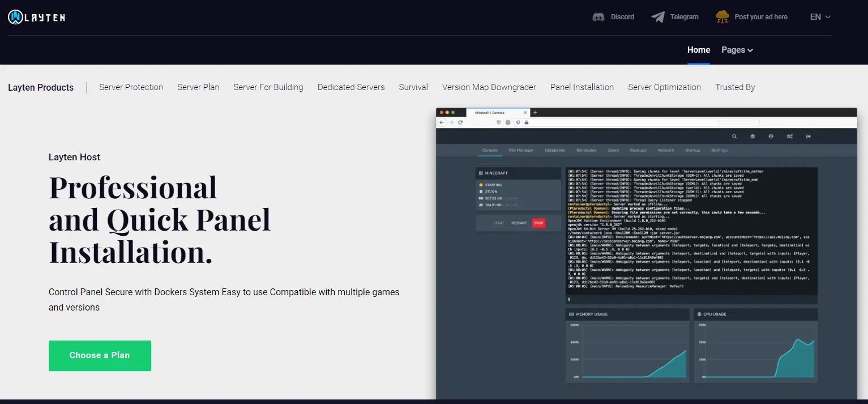Click the Layten logo in the header
The width and height of the screenshot is (868, 404).
[37, 17]
